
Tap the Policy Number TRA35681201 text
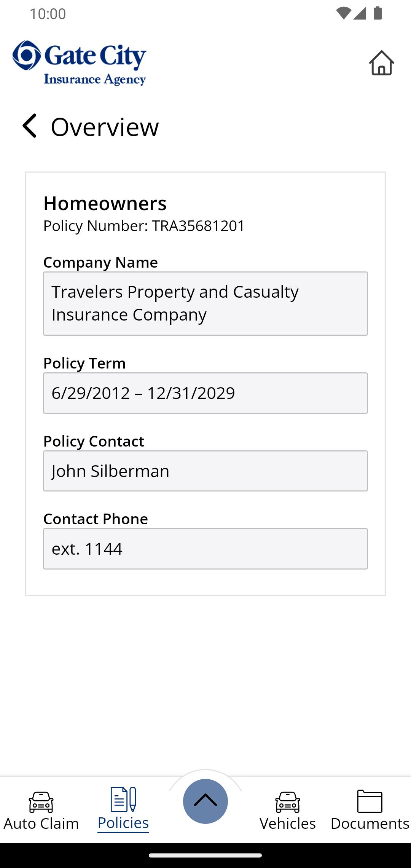click(144, 226)
